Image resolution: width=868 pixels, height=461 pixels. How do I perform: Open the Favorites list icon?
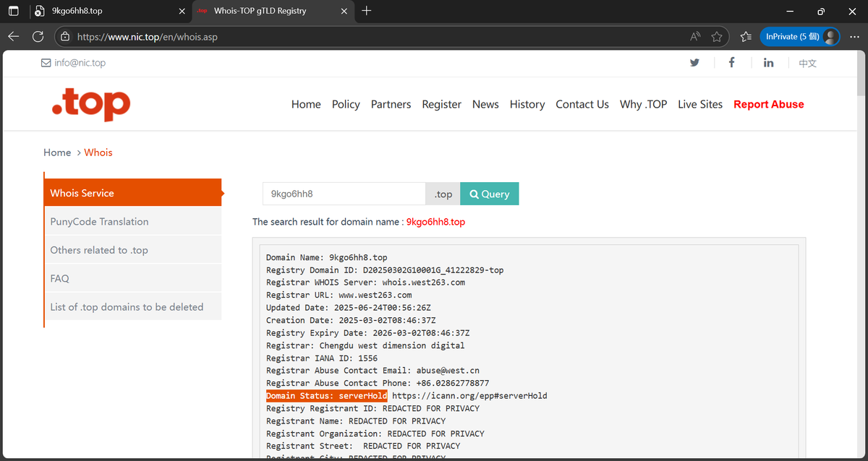(x=746, y=37)
